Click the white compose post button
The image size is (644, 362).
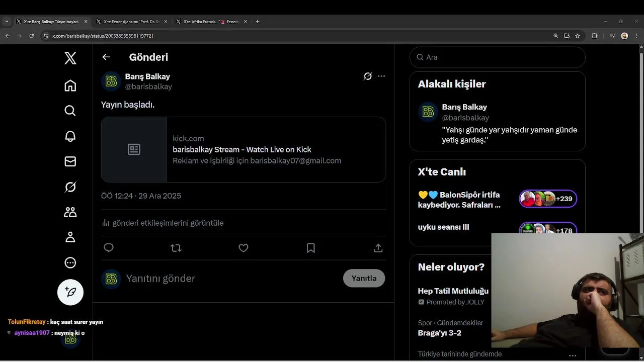70,292
